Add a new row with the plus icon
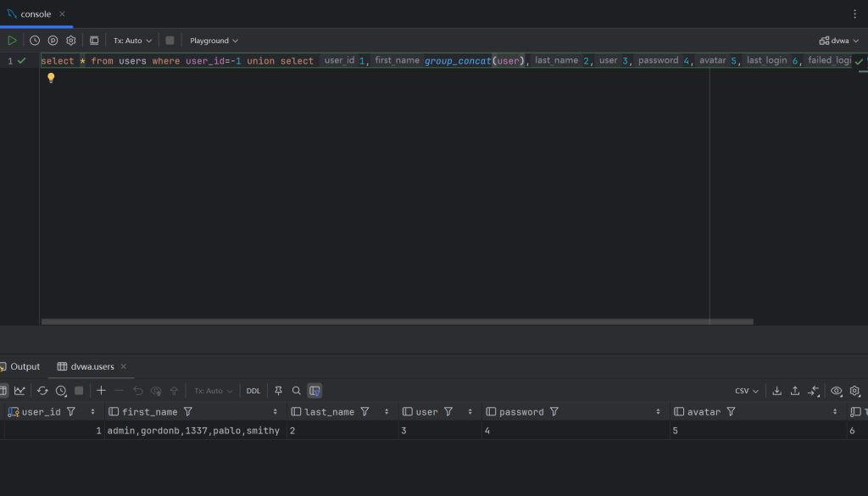 point(102,391)
